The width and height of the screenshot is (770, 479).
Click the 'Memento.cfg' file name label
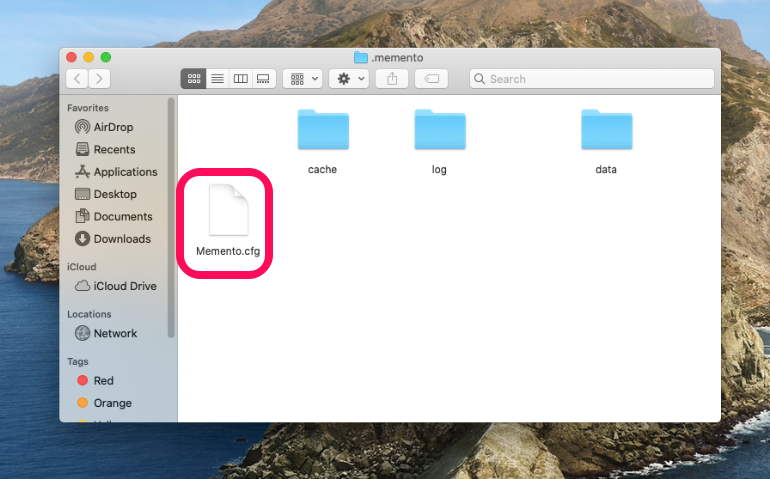coord(228,252)
